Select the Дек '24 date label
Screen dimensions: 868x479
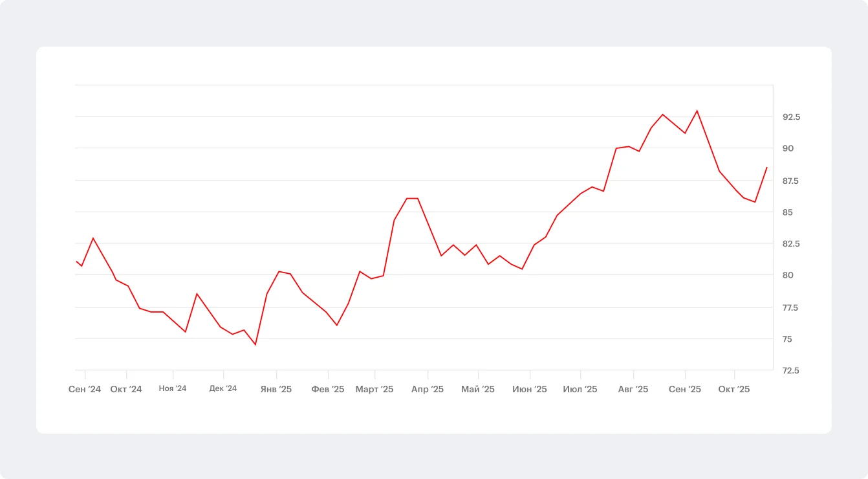223,388
